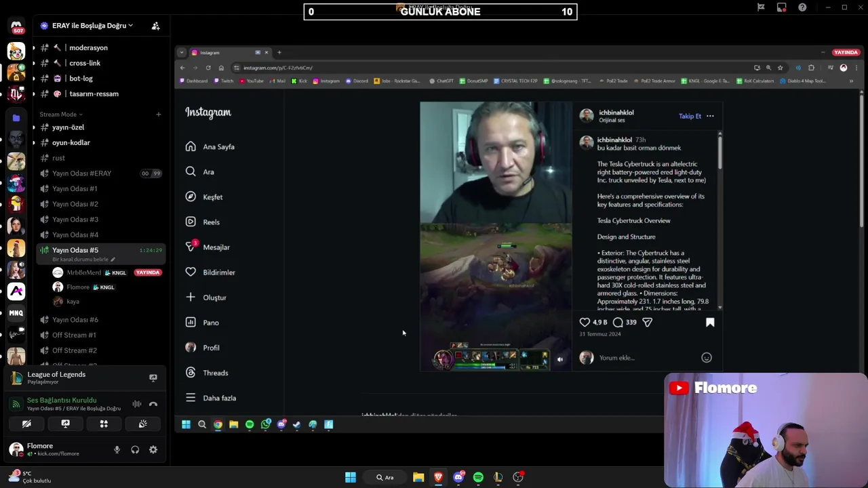Open Threads from Instagram sidebar
This screenshot has height=488, width=868.
[x=207, y=372]
